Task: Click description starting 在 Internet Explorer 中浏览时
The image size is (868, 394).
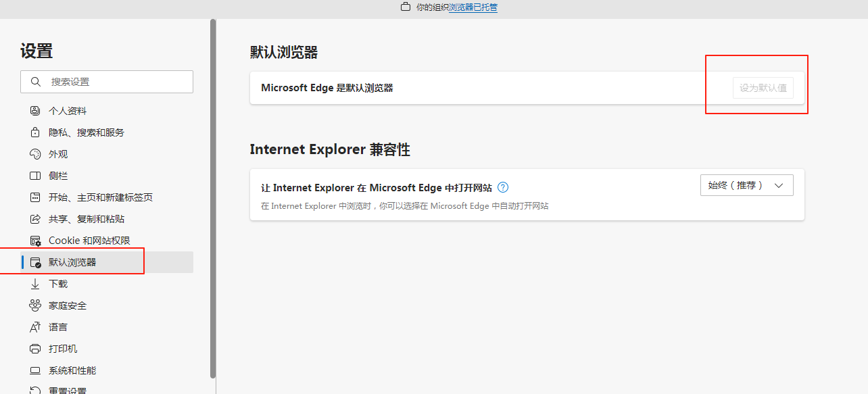Action: [x=405, y=205]
